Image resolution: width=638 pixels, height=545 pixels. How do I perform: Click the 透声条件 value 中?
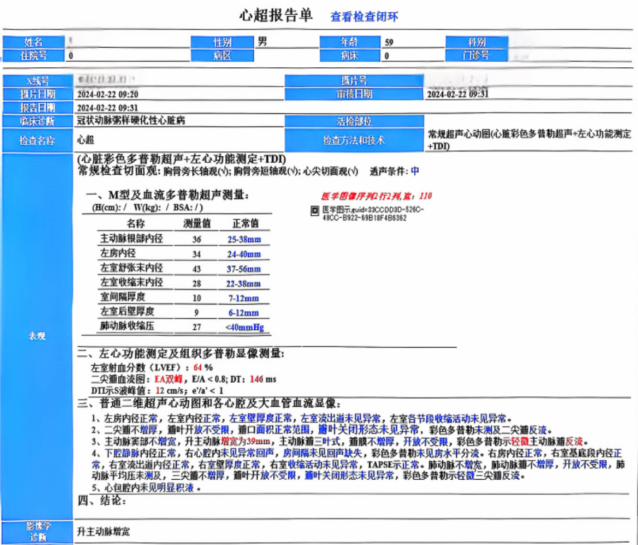[415, 171]
